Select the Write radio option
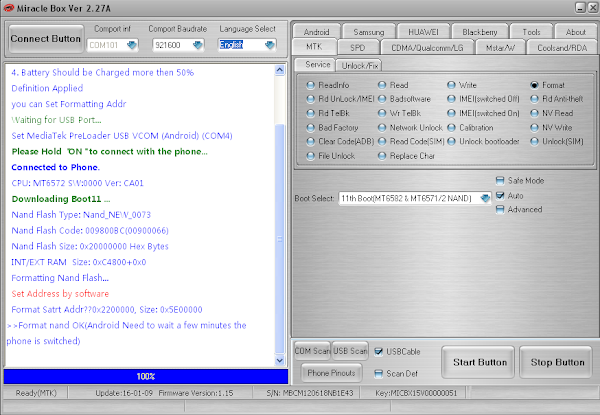Image resolution: width=600 pixels, height=415 pixels. point(452,85)
